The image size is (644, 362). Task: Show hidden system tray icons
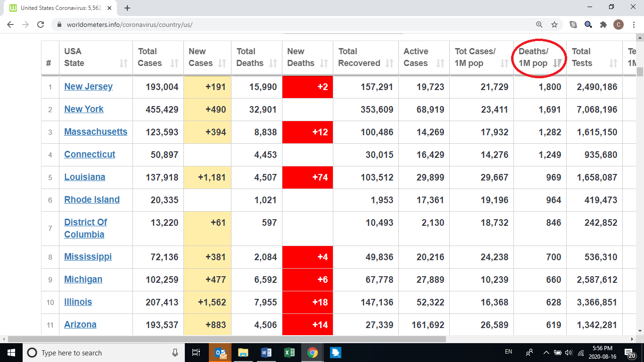pos(546,353)
